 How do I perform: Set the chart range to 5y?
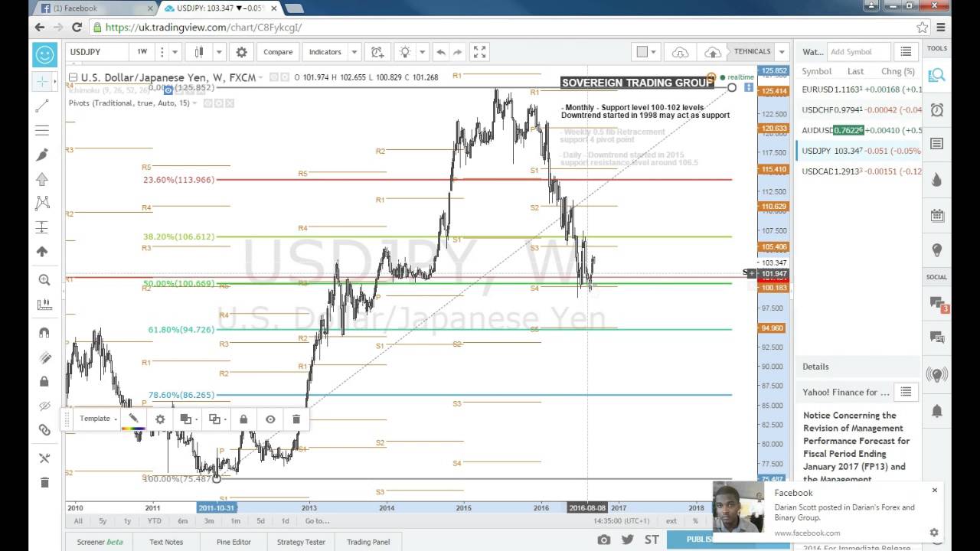point(103,521)
